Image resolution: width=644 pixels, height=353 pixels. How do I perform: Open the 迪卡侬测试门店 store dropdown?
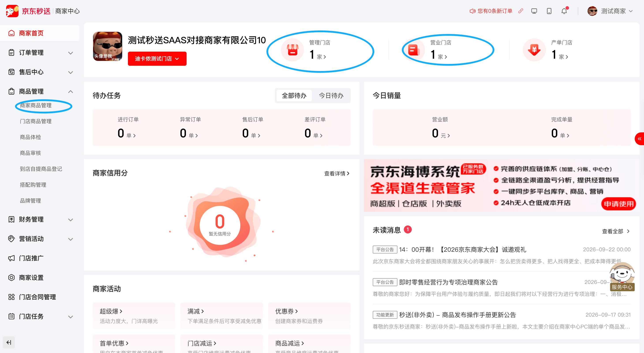[157, 59]
